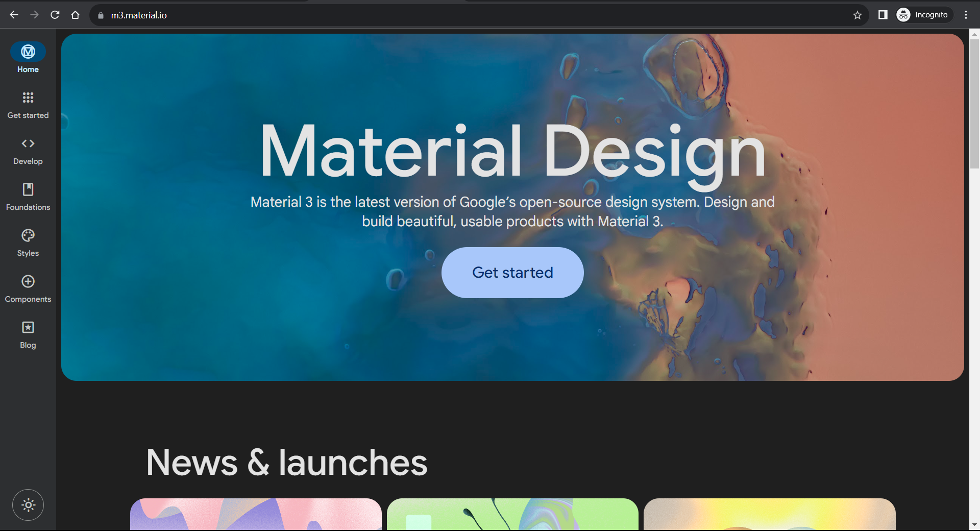Image resolution: width=980 pixels, height=531 pixels.
Task: Open Blog star icon in sidebar
Action: click(x=28, y=327)
